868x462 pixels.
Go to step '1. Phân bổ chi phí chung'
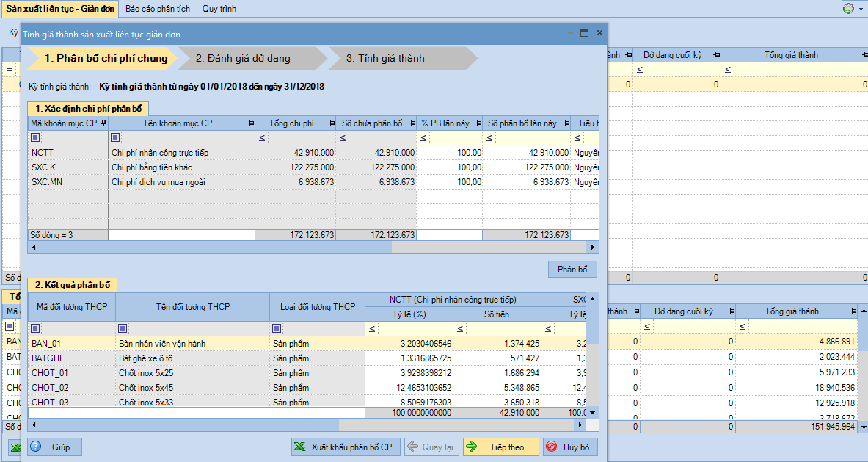click(x=103, y=58)
